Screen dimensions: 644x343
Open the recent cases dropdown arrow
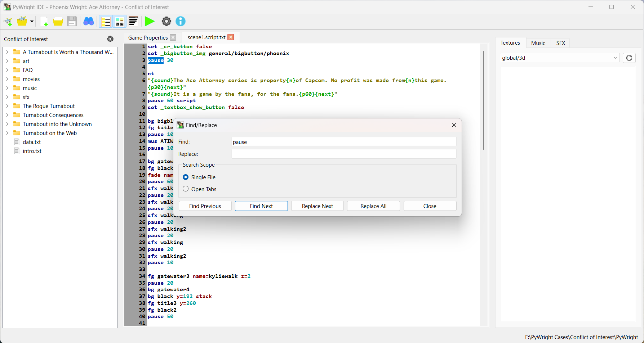[x=32, y=22]
